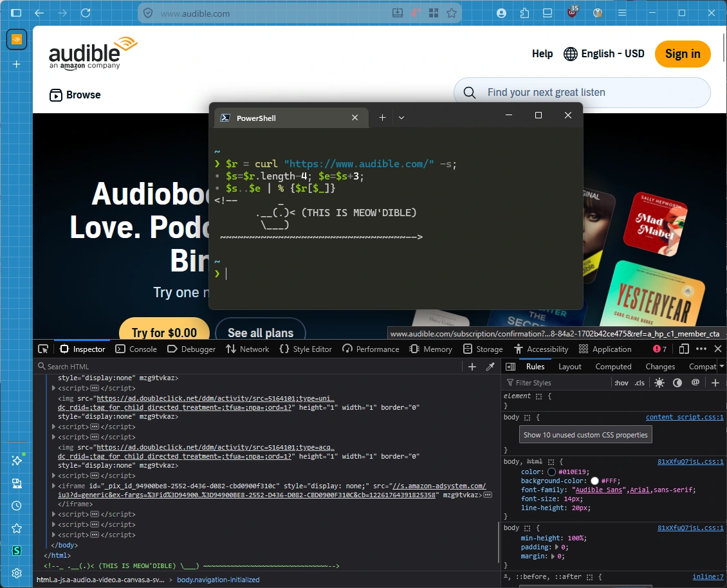The width and height of the screenshot is (727, 588).
Task: Go back with the browser back arrow
Action: click(39, 13)
